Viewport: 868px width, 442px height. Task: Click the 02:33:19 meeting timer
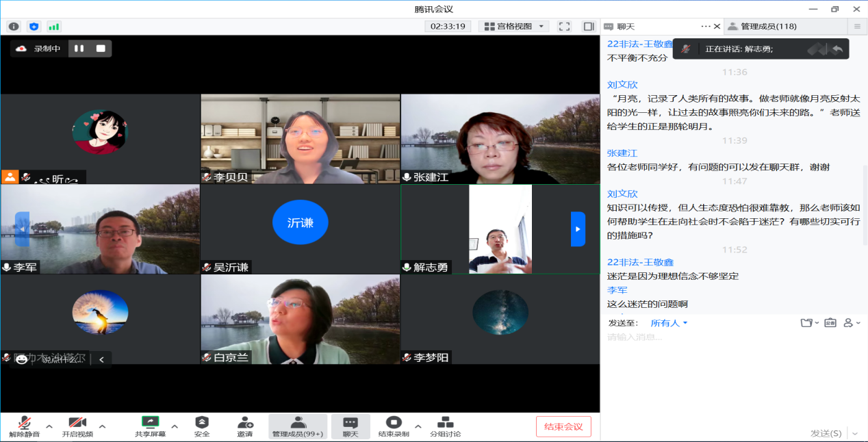tap(448, 27)
